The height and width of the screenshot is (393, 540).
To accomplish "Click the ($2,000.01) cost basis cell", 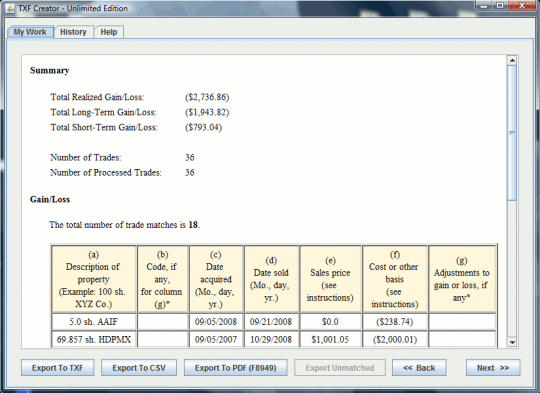I will click(x=395, y=340).
